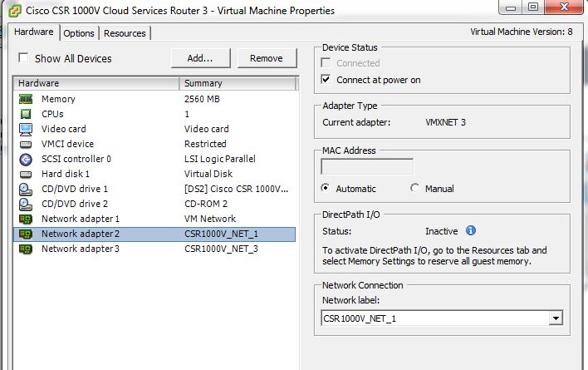Click the Virtual Disk summary
Screen dimensions: 588x370
(x=208, y=174)
